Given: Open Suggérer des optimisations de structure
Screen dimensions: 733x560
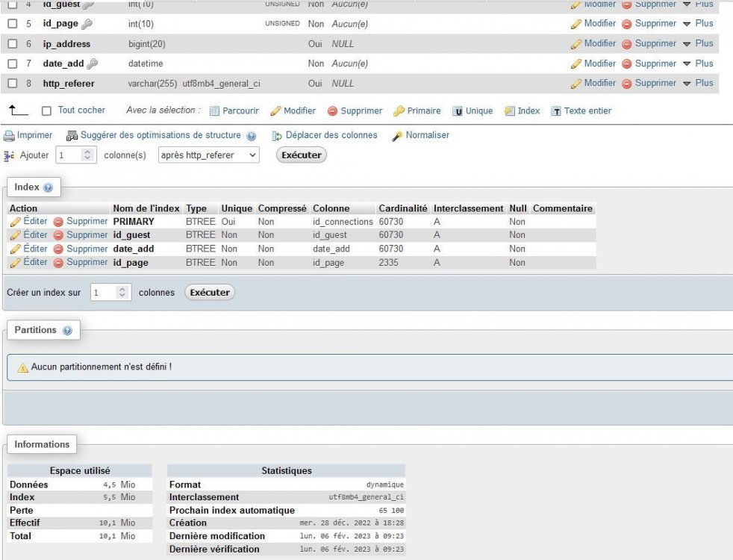Looking at the screenshot, I should pos(160,136).
